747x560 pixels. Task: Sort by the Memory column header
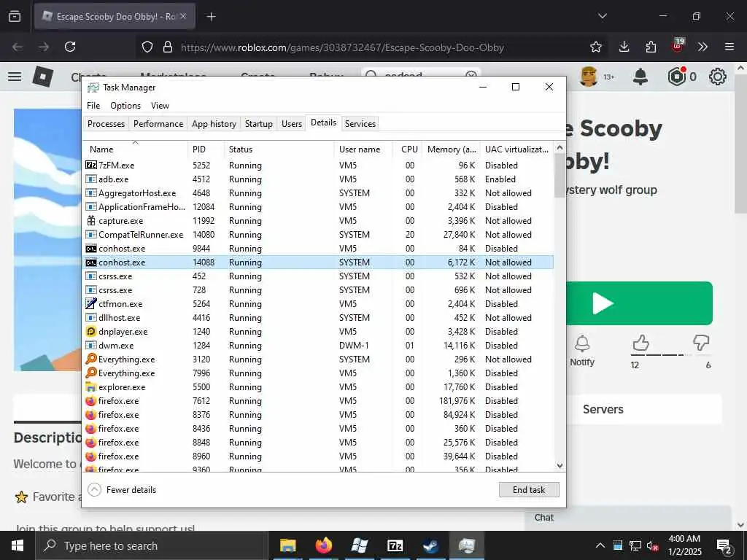click(451, 149)
